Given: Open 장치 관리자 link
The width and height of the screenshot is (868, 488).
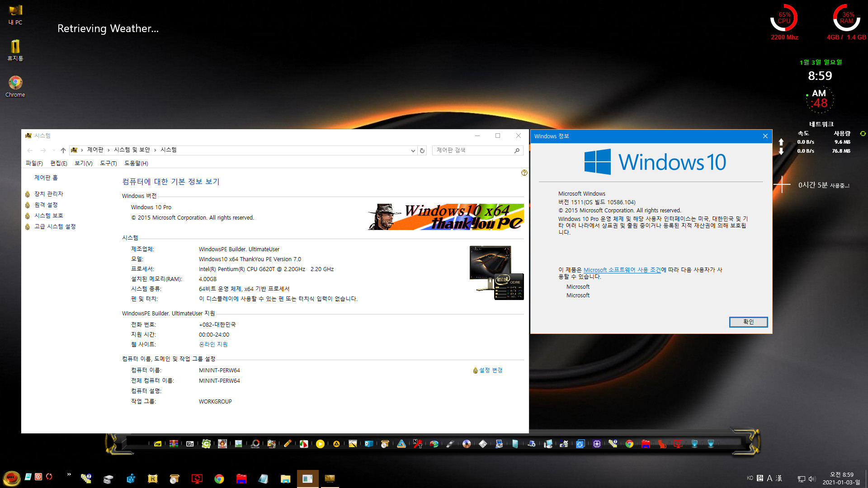Looking at the screenshot, I should click(49, 194).
